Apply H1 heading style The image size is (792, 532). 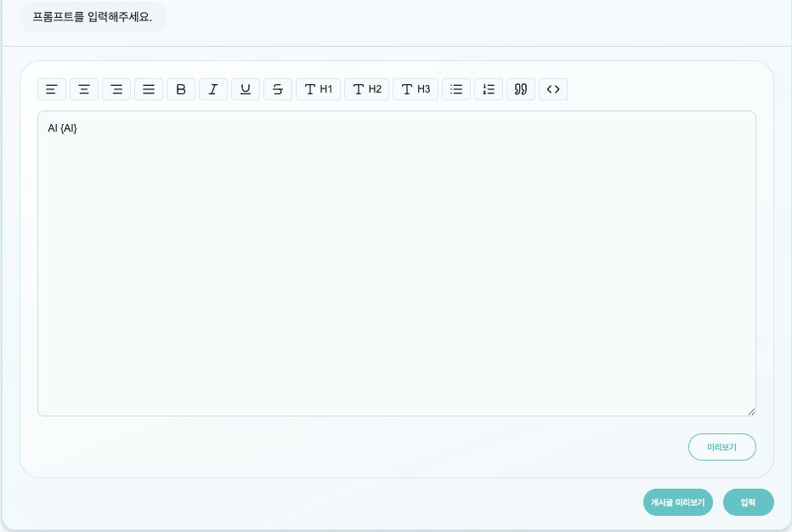(x=318, y=89)
